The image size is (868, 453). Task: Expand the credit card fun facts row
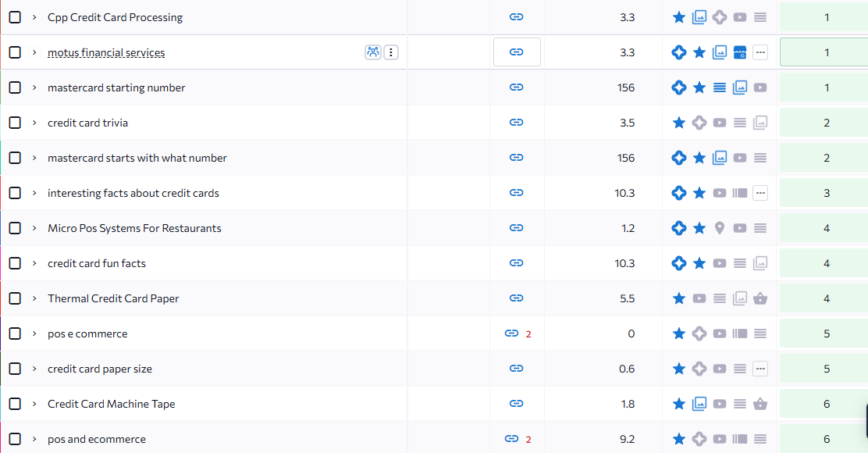coord(32,263)
